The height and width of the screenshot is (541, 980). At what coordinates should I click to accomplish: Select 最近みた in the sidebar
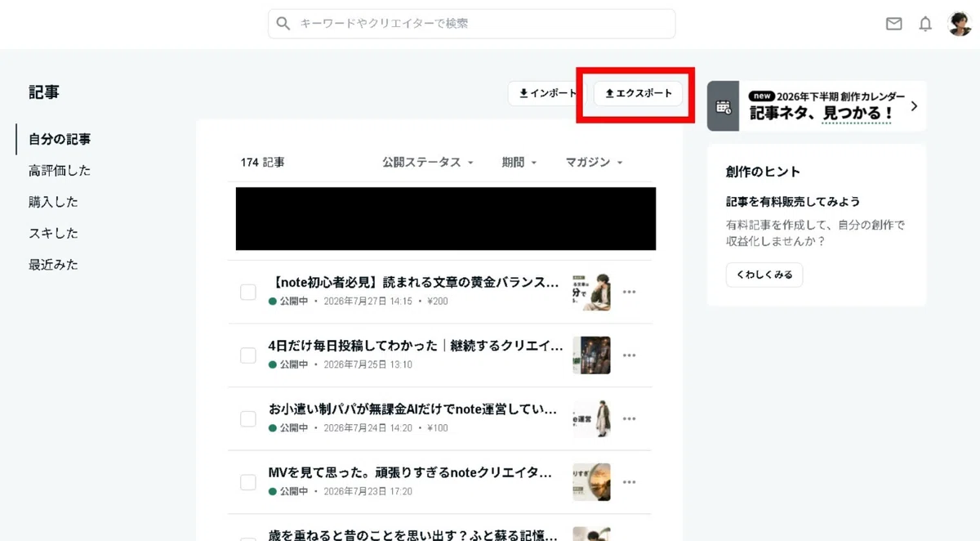point(53,265)
